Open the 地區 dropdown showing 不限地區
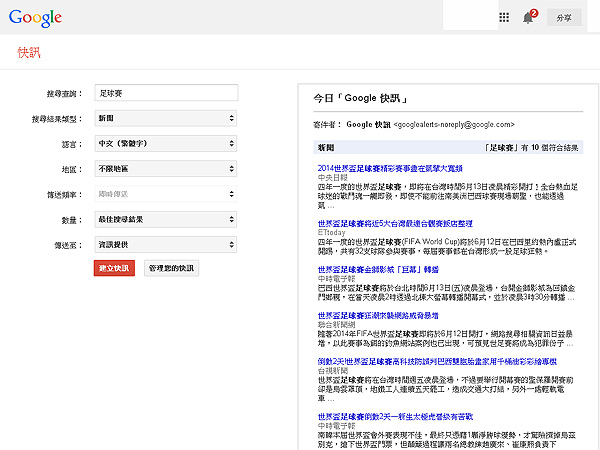The height and width of the screenshot is (450, 600). coord(165,169)
